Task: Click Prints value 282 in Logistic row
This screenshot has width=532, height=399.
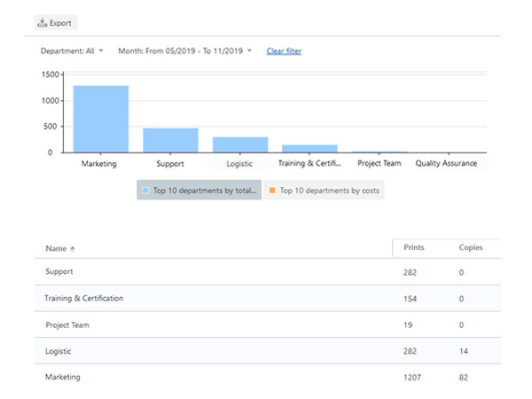Action: click(x=410, y=351)
